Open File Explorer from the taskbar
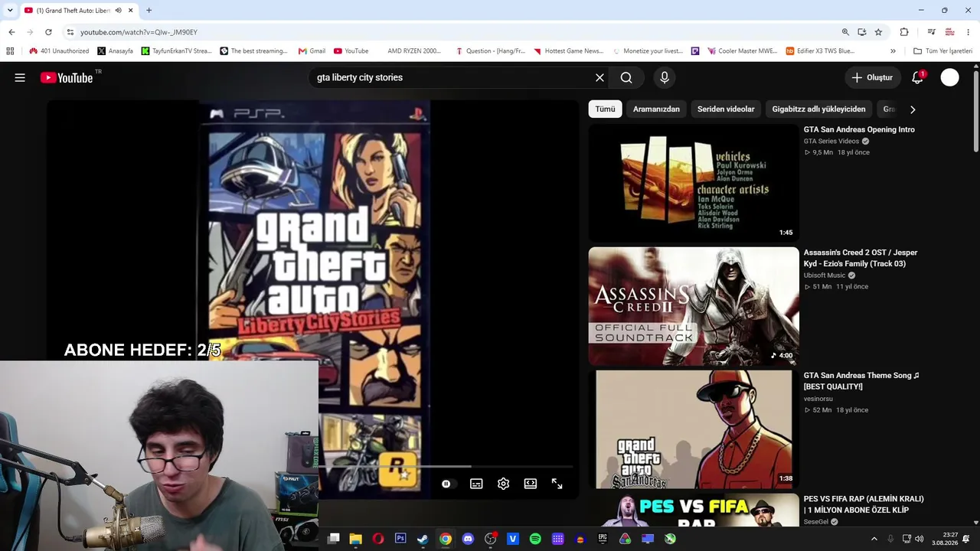Viewport: 980px width, 551px height. pos(355,539)
